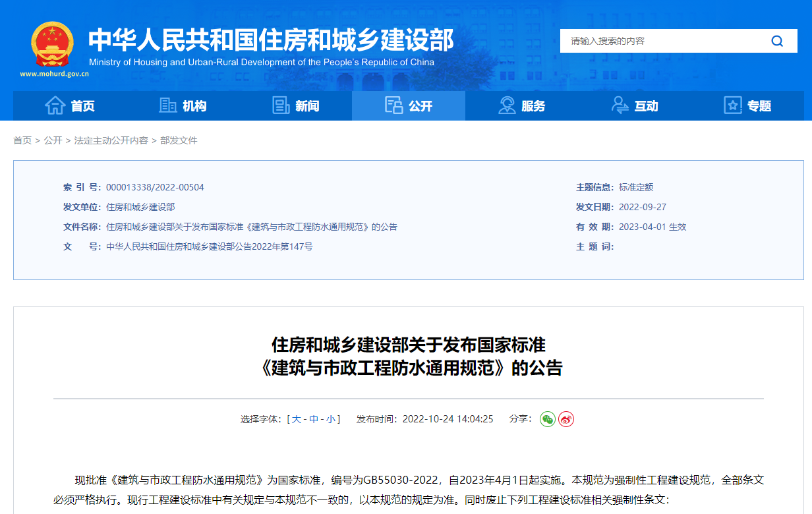The height and width of the screenshot is (514, 812).
Task: Click the national emblem logo
Action: coord(53,43)
